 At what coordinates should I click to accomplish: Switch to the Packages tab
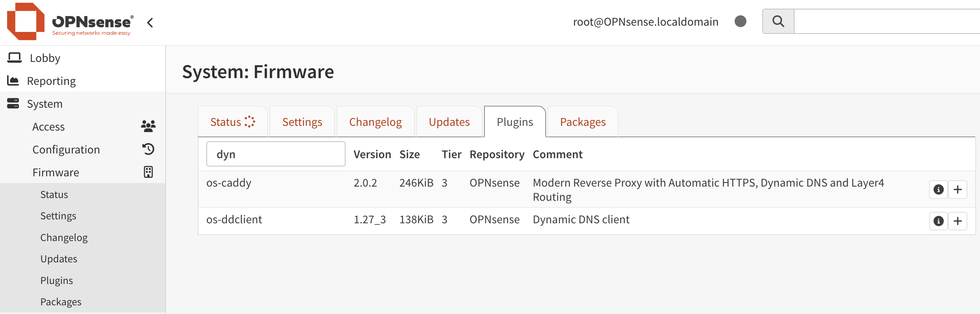coord(583,122)
